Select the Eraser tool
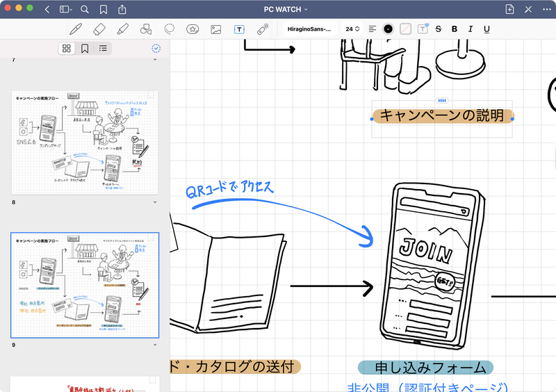Screen dimensions: 556x392 [99, 29]
